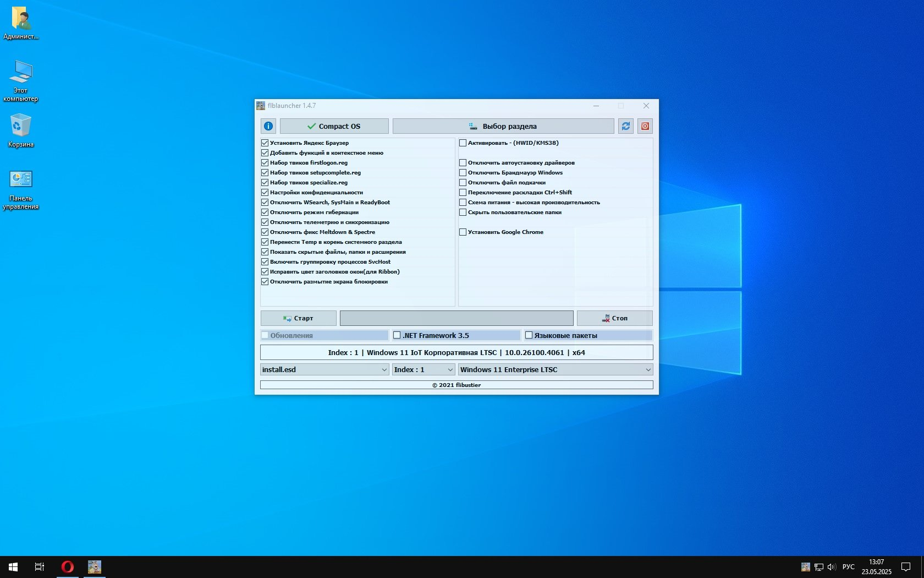Click the red power icon button
The image size is (924, 578).
[645, 126]
